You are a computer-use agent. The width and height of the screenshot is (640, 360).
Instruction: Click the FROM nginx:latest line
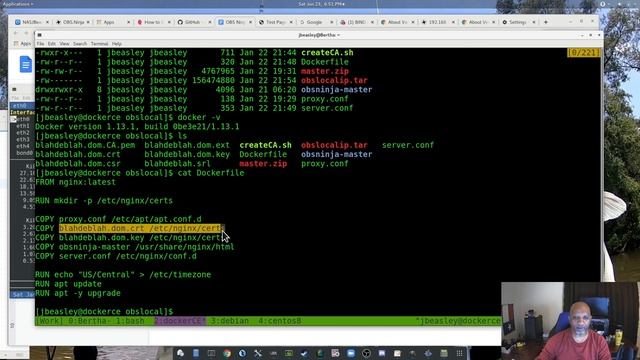pyautogui.click(x=76, y=182)
